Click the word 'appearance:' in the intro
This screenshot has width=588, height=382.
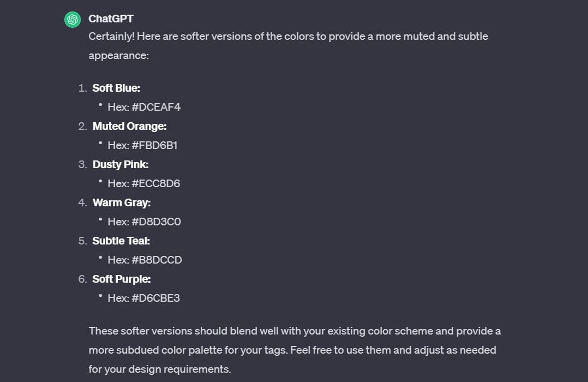(x=118, y=56)
